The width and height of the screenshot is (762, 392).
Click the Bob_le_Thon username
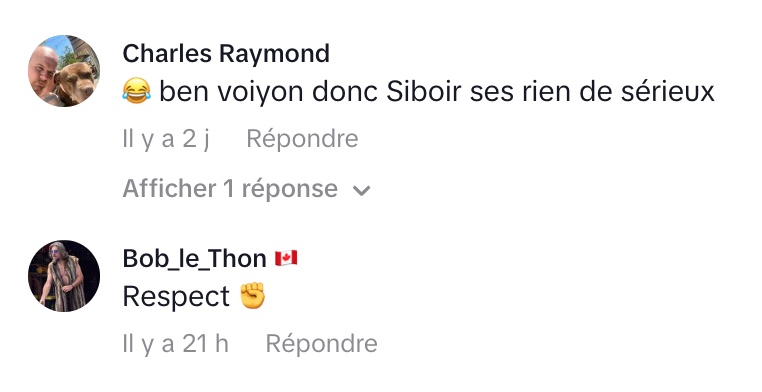tap(194, 259)
